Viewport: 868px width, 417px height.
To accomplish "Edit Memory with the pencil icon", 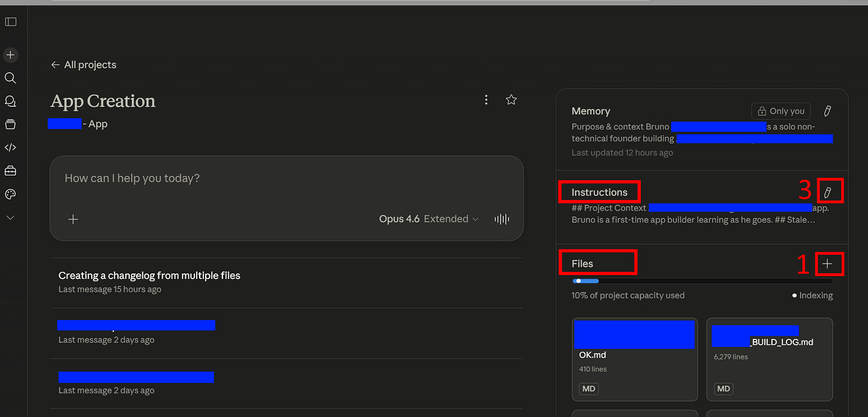I will click(x=827, y=111).
